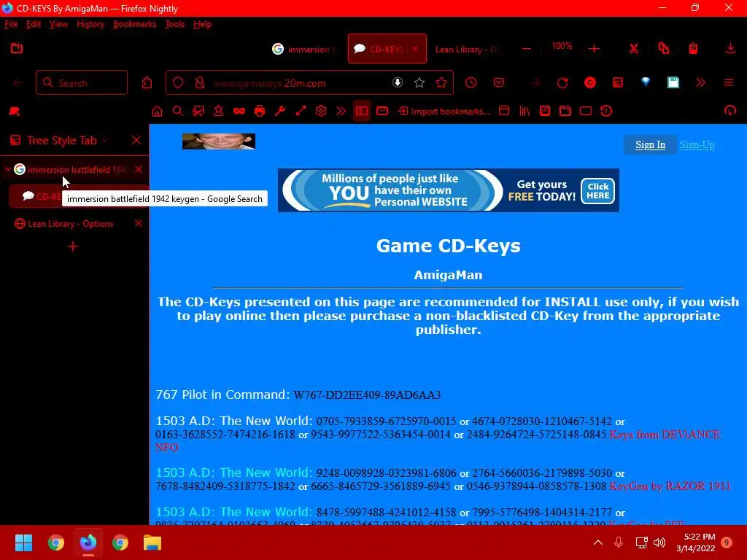Open Windows Start button

[x=24, y=542]
